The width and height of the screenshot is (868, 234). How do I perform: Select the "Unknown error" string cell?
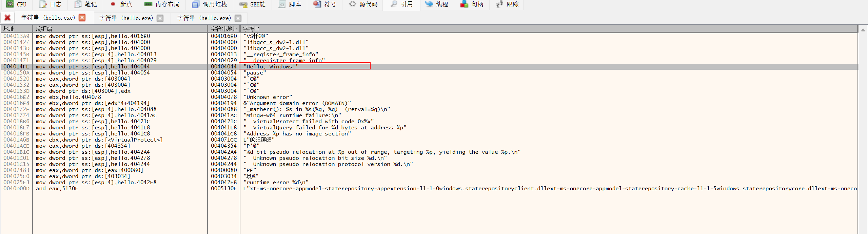268,97
